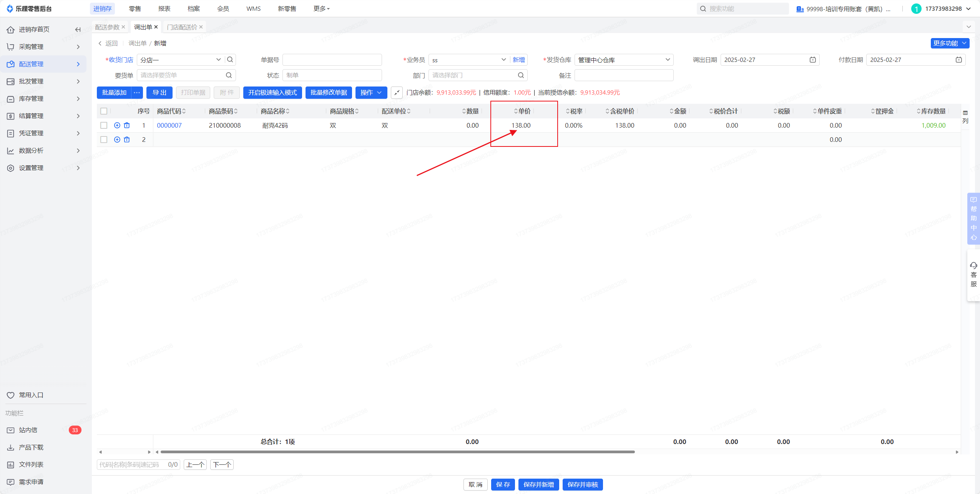Collapse the left sidebar menu
The image size is (980, 494).
click(78, 30)
